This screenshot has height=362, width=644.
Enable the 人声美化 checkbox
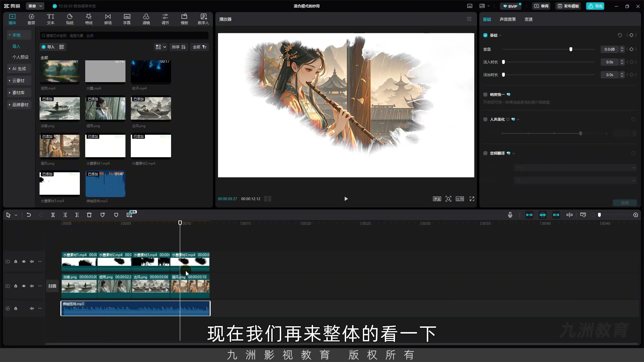pos(485,119)
